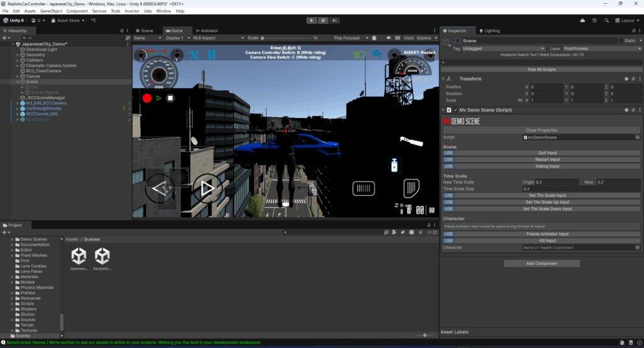
Task: Switch to the Animator tab
Action: 207,31
